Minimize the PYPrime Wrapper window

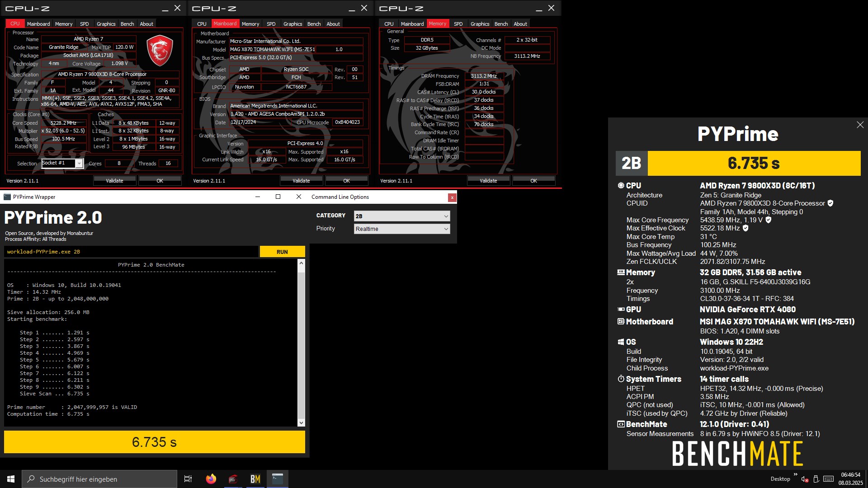click(258, 197)
